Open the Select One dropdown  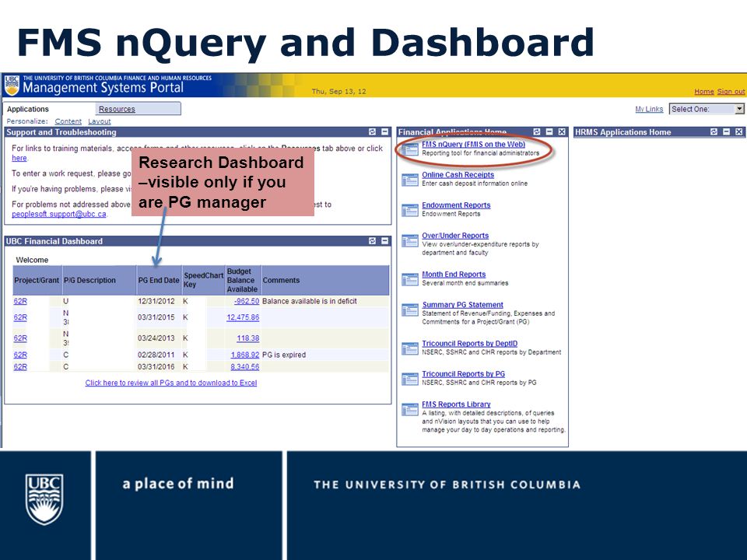[707, 109]
